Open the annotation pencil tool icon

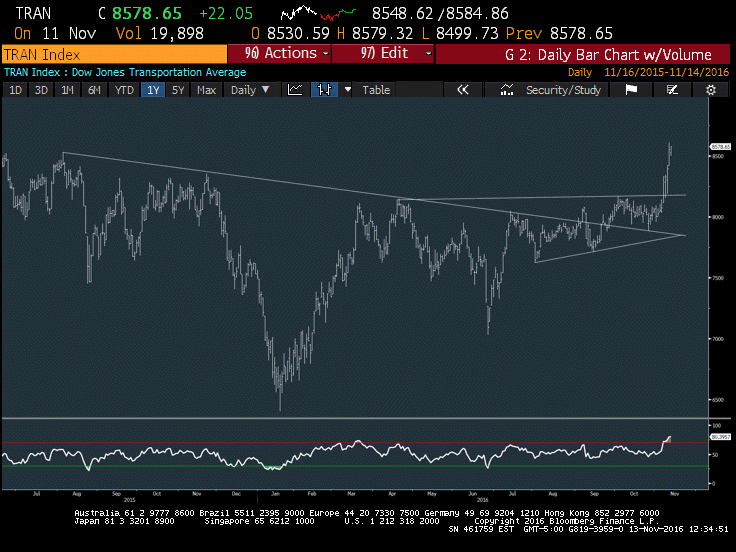click(x=672, y=90)
